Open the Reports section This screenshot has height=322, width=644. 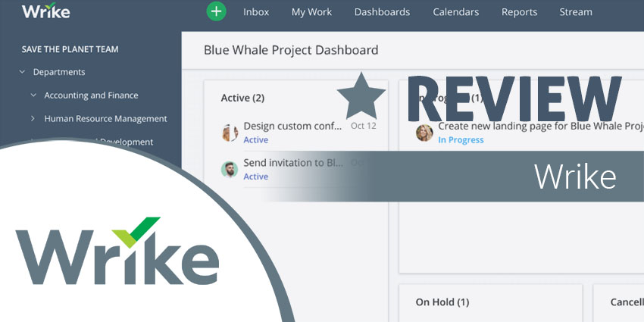tap(519, 12)
